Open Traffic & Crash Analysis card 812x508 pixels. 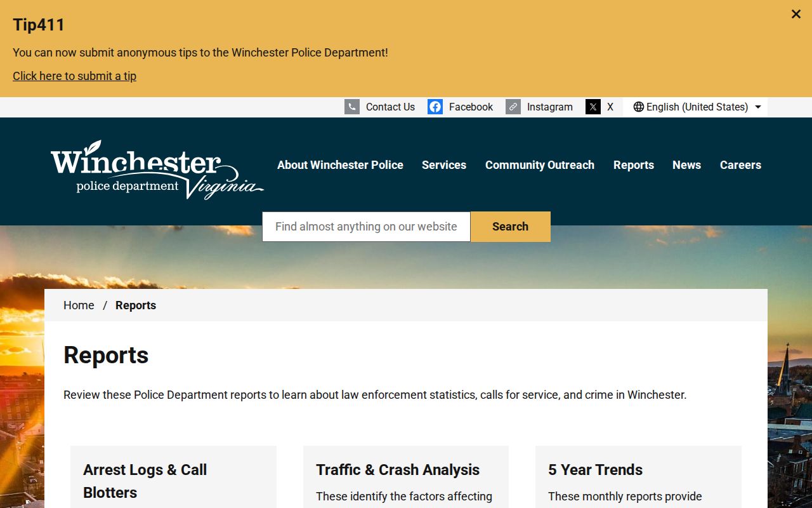(x=406, y=476)
